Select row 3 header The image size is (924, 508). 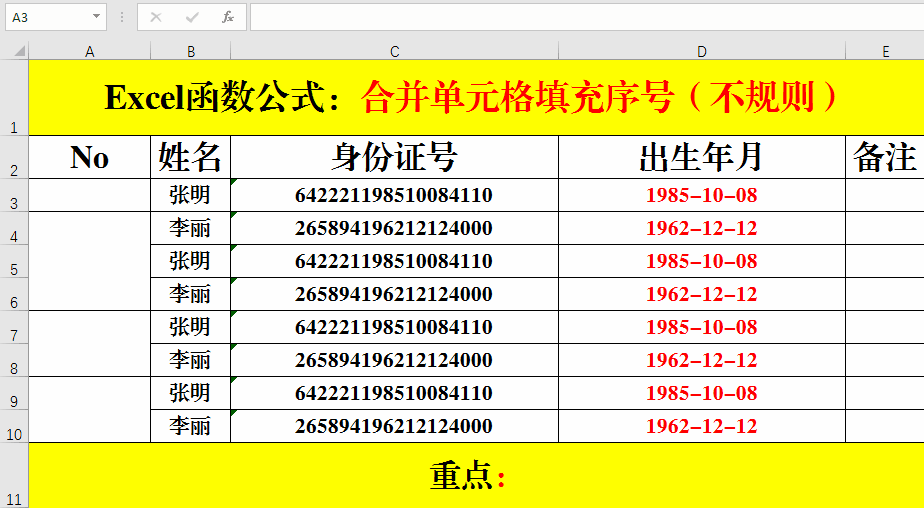pos(14,195)
